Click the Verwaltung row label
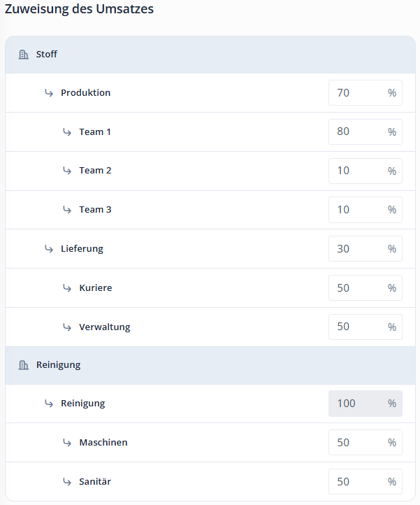 coord(104,327)
